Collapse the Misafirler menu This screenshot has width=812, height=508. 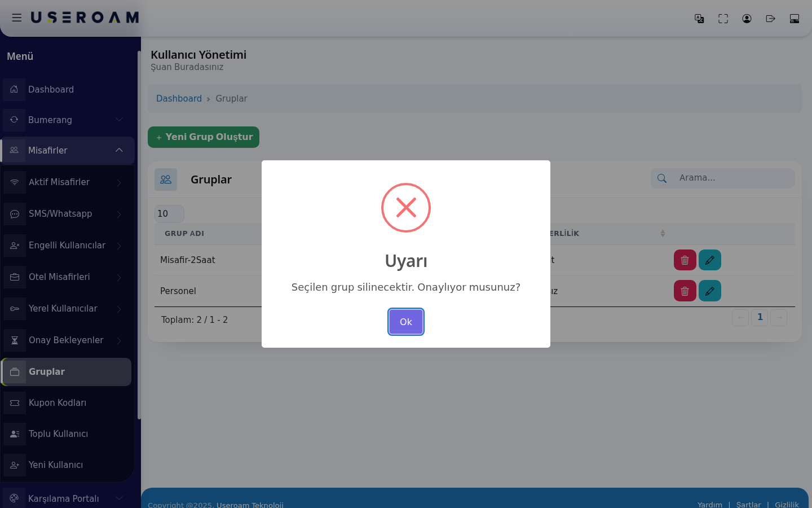coord(67,150)
